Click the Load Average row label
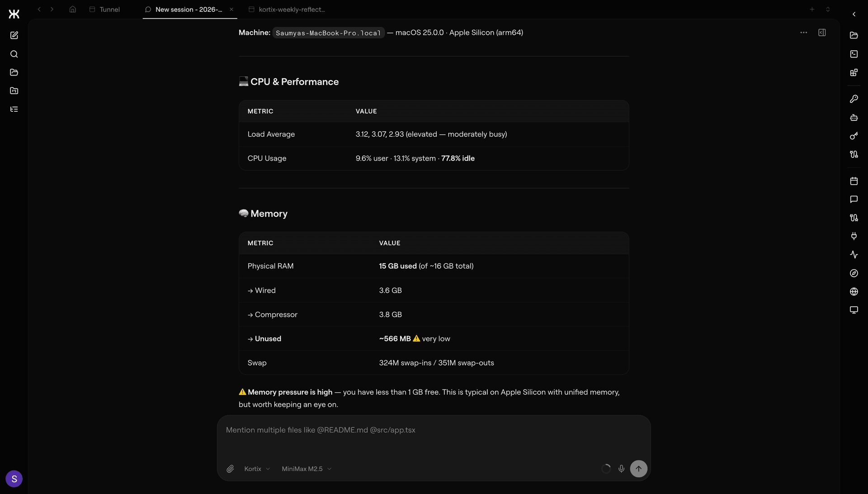This screenshot has height=494, width=868. 271,134
